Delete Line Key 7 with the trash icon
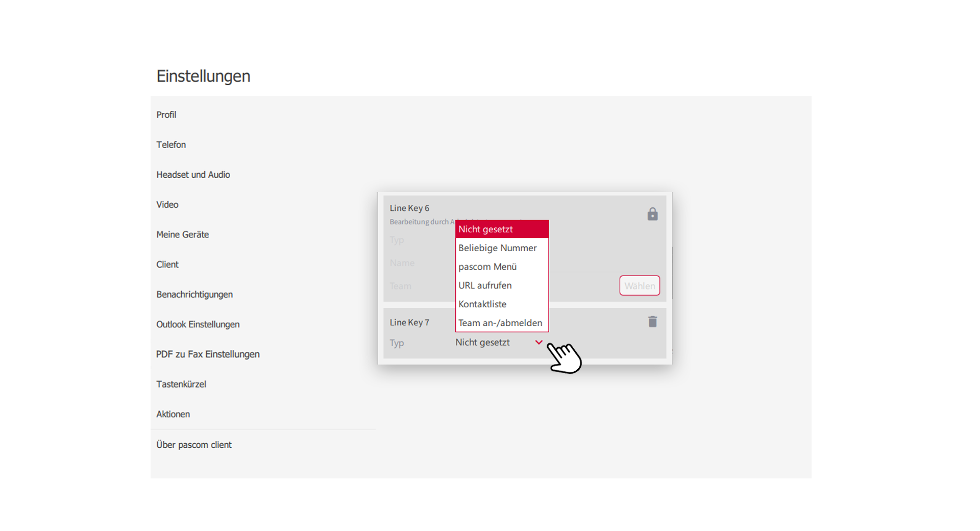 (x=652, y=322)
